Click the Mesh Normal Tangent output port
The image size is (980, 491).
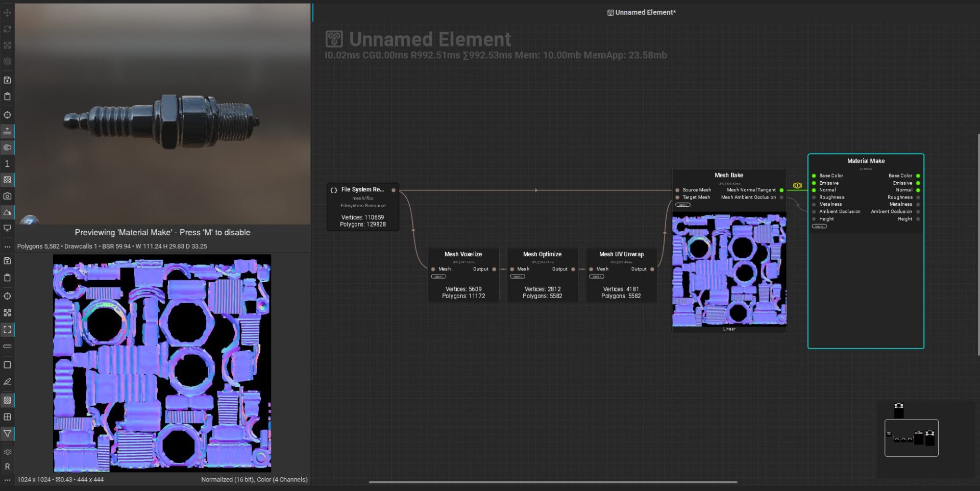point(781,190)
